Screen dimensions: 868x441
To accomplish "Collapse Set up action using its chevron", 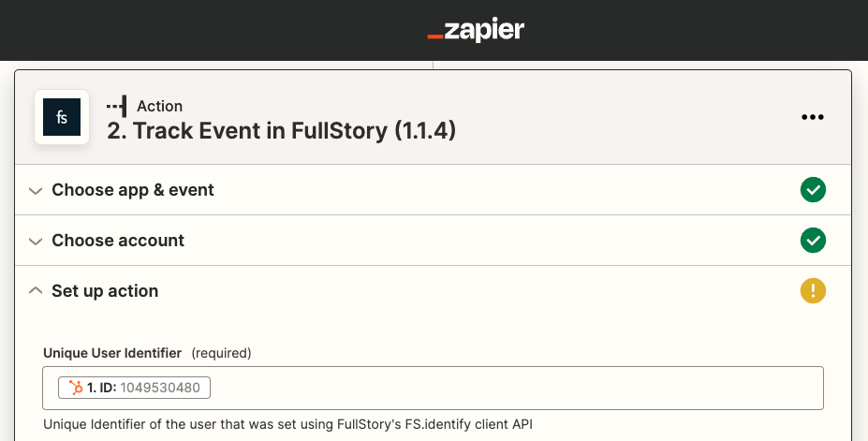I will coord(36,290).
